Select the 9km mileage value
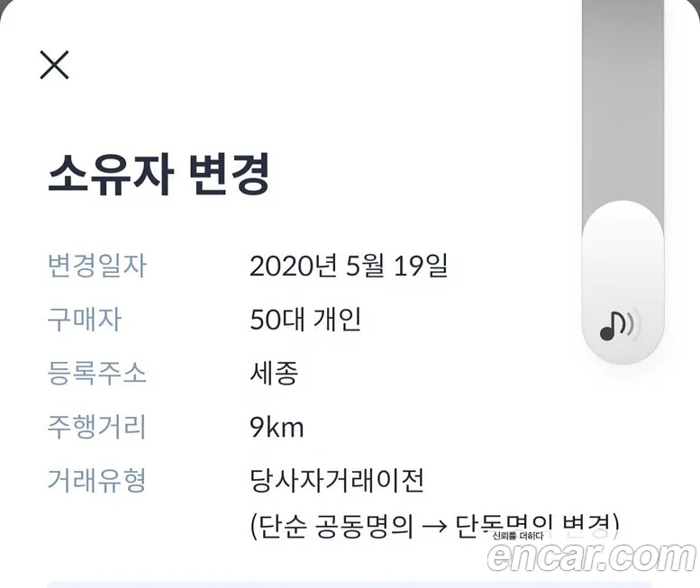 [x=277, y=428]
